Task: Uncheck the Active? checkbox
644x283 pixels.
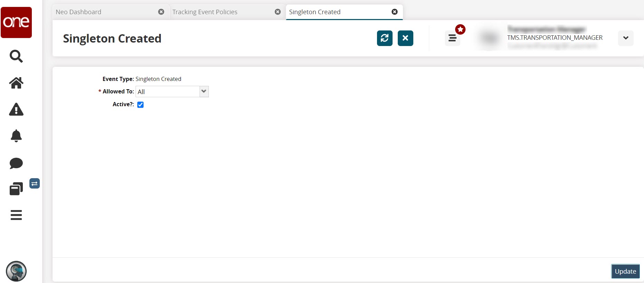Action: [x=140, y=104]
